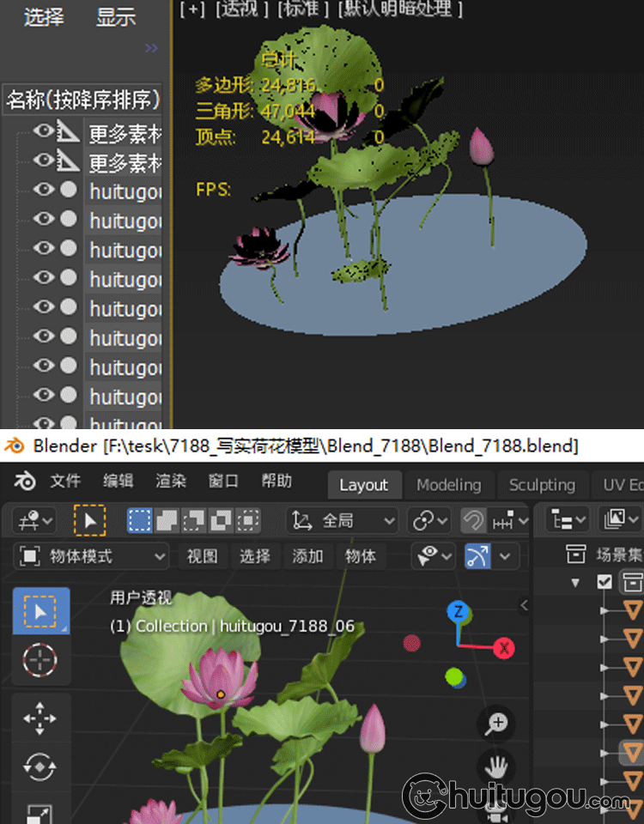Screen dimensions: 644x824
Task: Open the outliner display mode dropdown
Action: [621, 521]
